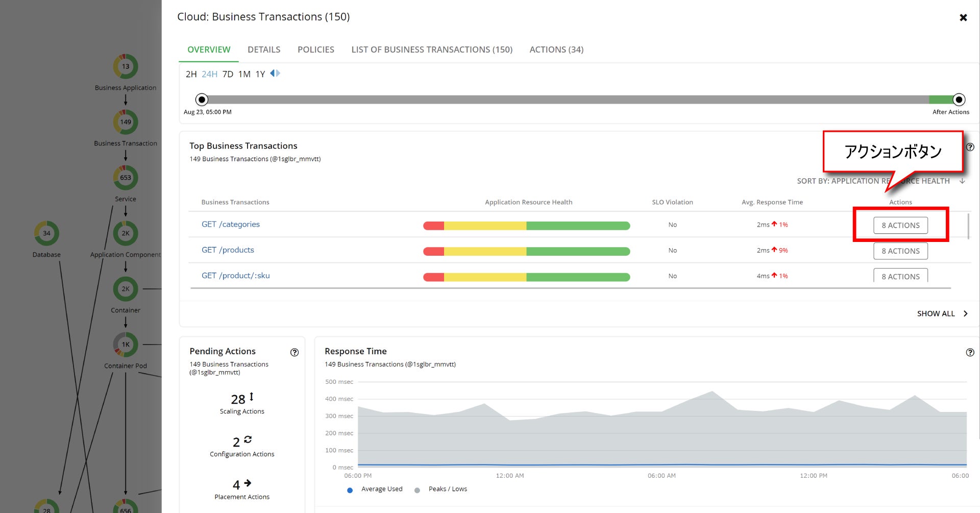Toggle sort direction arrow beside Application Resource Health
The width and height of the screenshot is (980, 513).
coord(962,181)
